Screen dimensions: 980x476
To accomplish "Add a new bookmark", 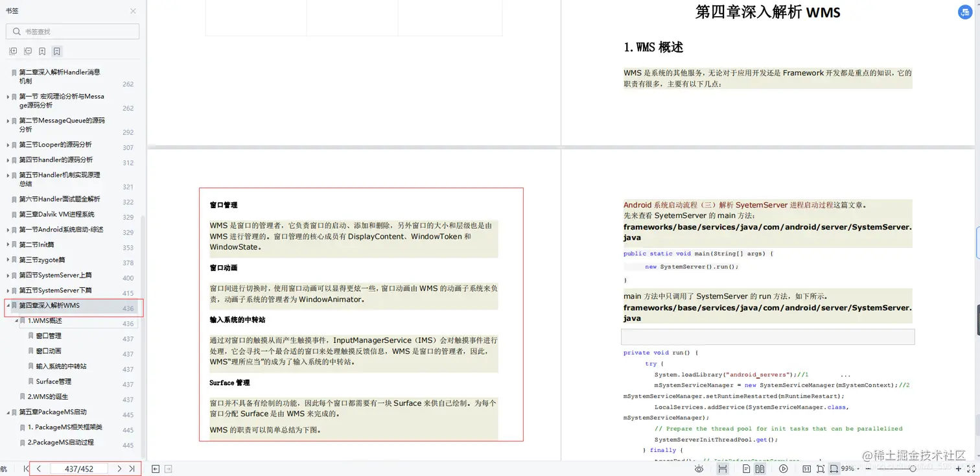I will [41, 51].
